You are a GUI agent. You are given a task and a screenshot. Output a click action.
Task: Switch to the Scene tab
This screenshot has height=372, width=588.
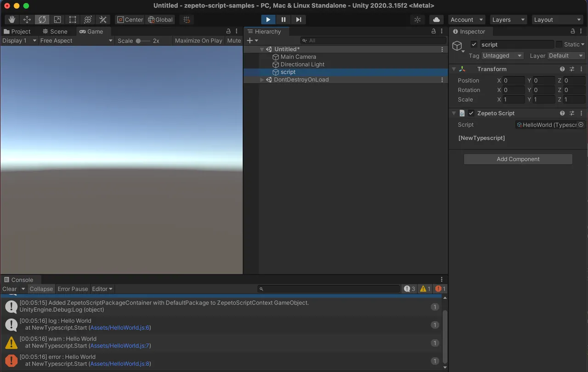pos(55,31)
